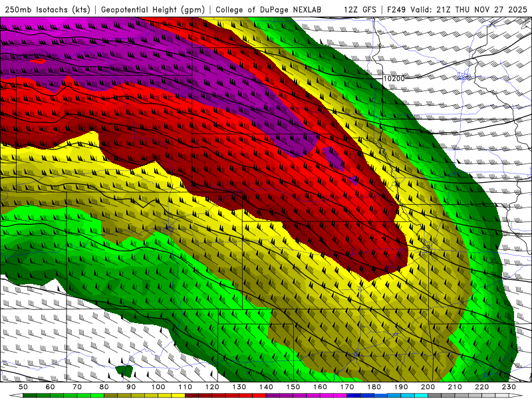Click the "12Z GFS" model run label
Viewport: 532px width, 399px height.
tap(360, 9)
